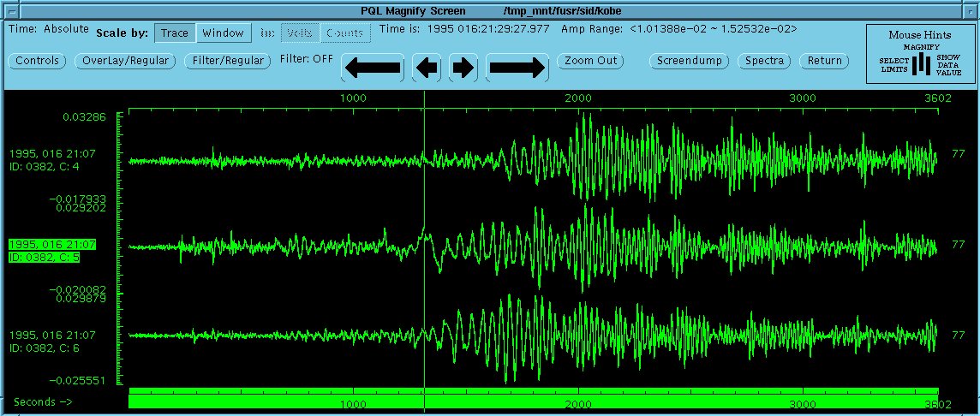
Task: Toggle OverLay/Regular display mode
Action: point(125,61)
